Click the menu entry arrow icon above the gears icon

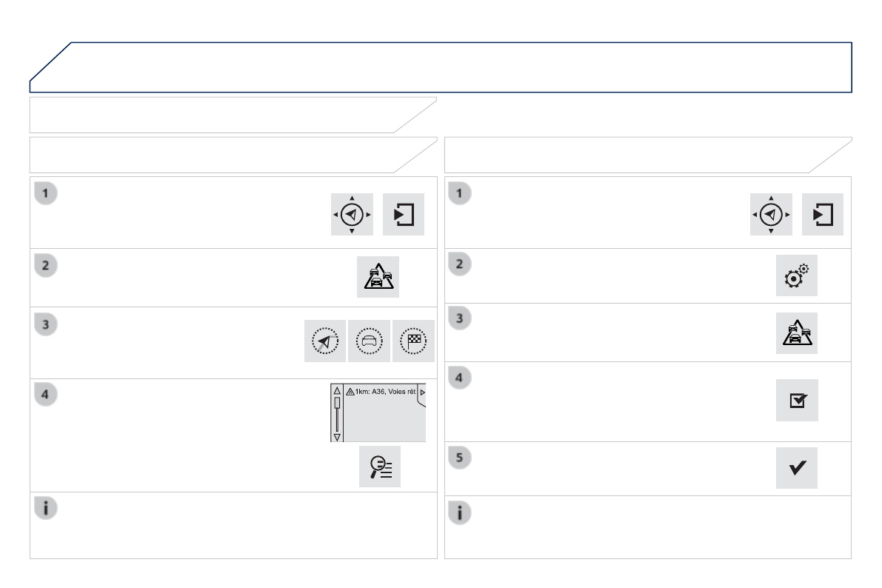coord(823,215)
